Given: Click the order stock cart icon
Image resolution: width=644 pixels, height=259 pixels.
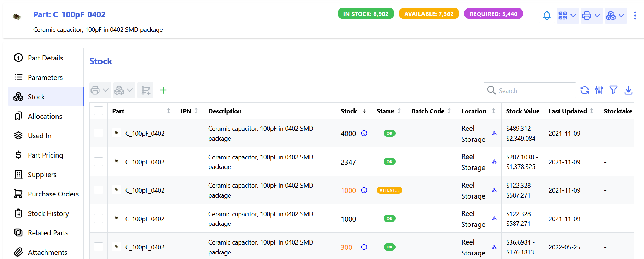Looking at the screenshot, I should (145, 90).
